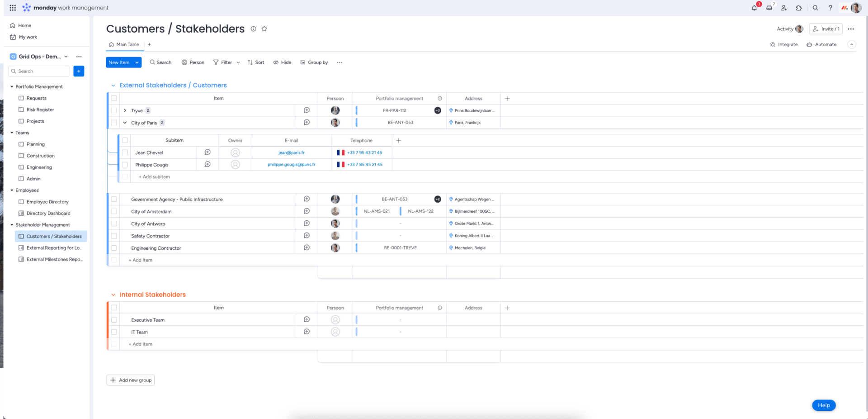Open the New Item dropdown arrow
Viewport: 868px width, 419px height.
click(137, 62)
